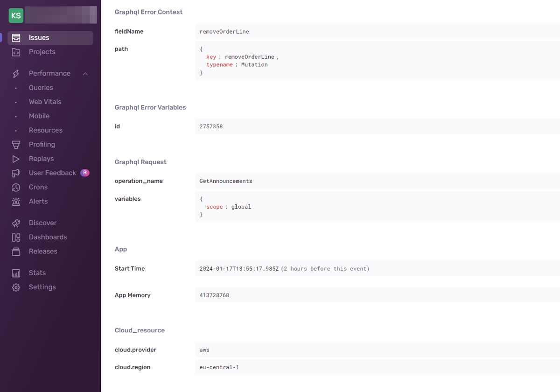Viewport: 560px width, 392px height.
Task: Open the Profiling section icon
Action: pyautogui.click(x=17, y=144)
